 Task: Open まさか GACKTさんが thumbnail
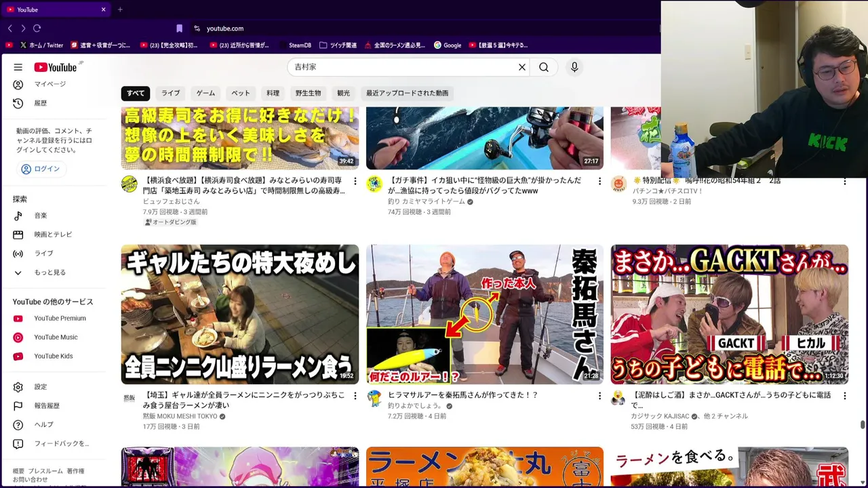pos(730,314)
